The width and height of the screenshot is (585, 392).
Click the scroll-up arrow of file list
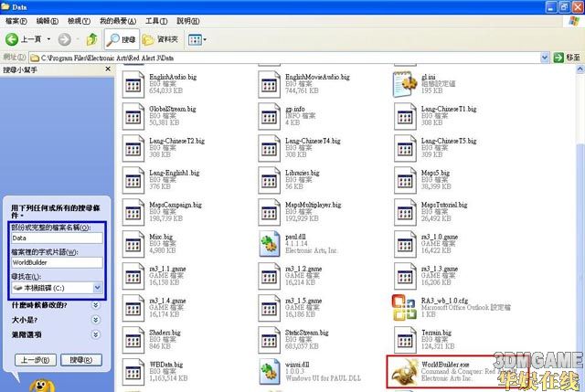580,69
